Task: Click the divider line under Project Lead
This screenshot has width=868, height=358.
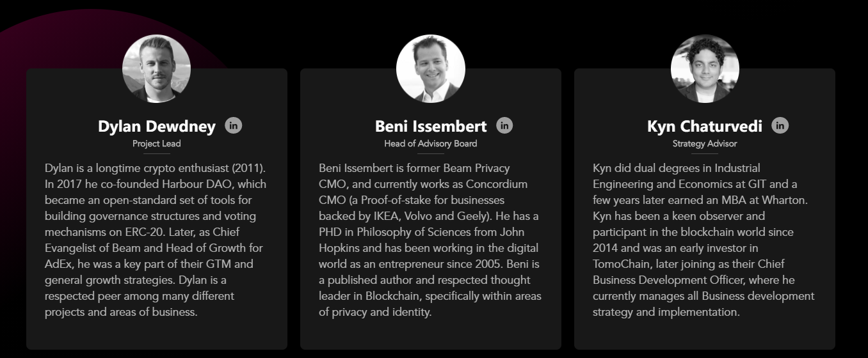Action: click(x=157, y=154)
